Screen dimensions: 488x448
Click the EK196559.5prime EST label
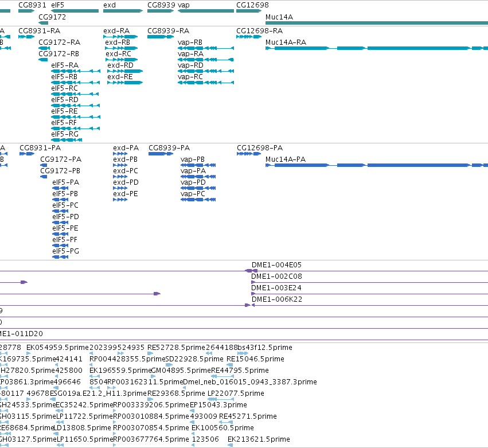tap(120, 370)
